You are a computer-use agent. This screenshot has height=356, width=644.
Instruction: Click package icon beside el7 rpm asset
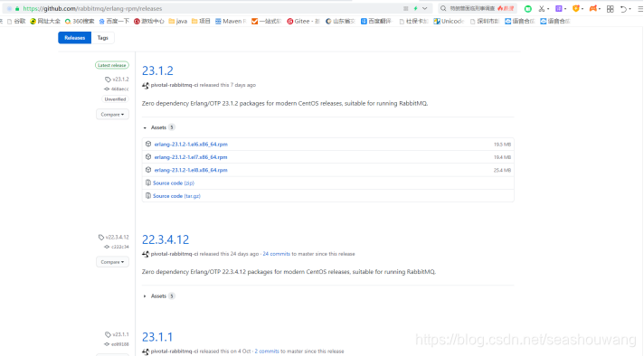[x=148, y=156]
